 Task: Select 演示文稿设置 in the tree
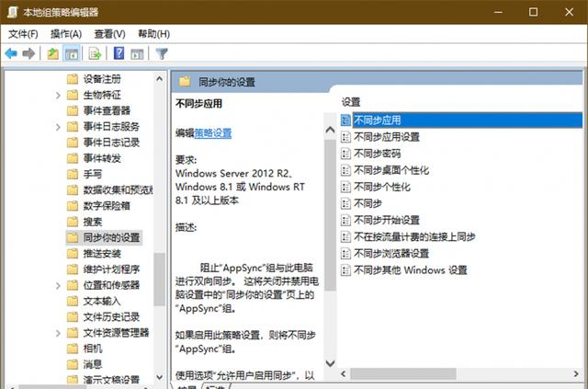click(x=111, y=380)
